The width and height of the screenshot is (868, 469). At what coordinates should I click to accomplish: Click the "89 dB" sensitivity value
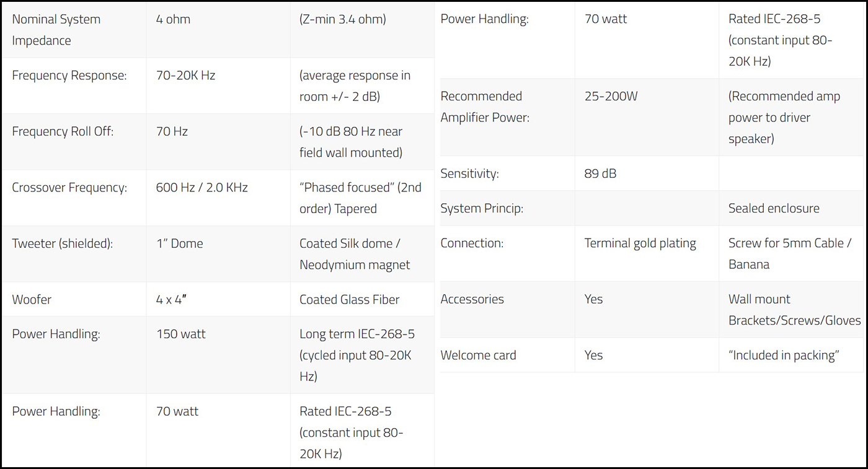pos(600,173)
